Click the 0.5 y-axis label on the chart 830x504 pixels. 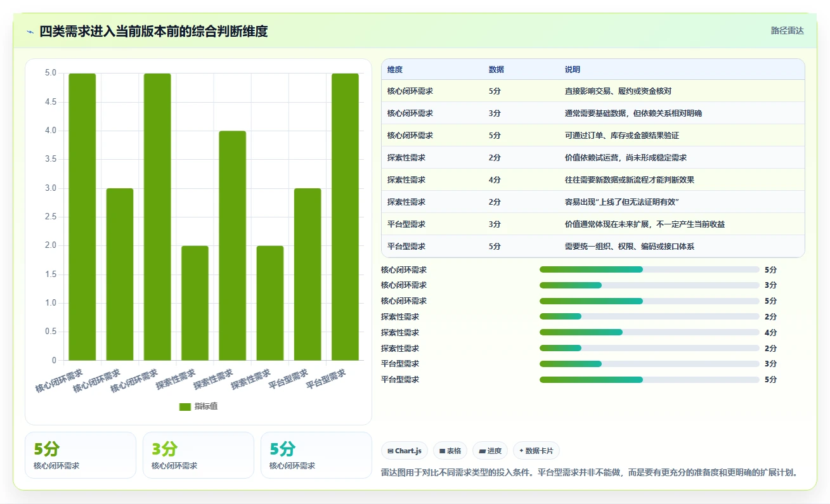[x=50, y=332]
